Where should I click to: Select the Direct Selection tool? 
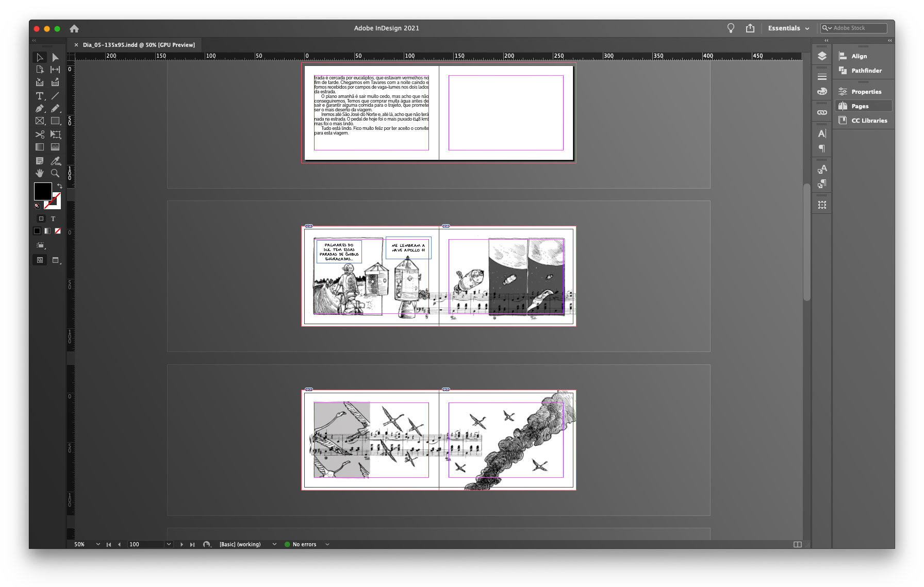pos(55,57)
